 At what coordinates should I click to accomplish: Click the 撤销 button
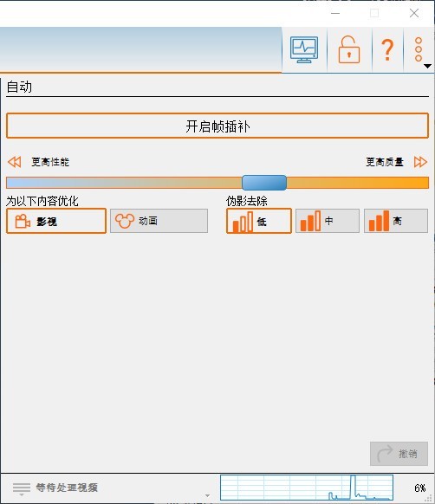[399, 454]
